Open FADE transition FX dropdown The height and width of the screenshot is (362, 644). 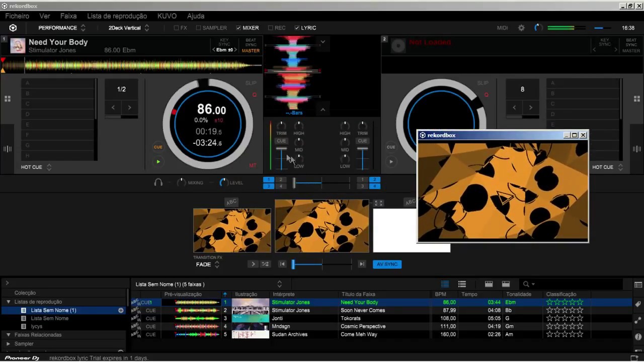208,264
